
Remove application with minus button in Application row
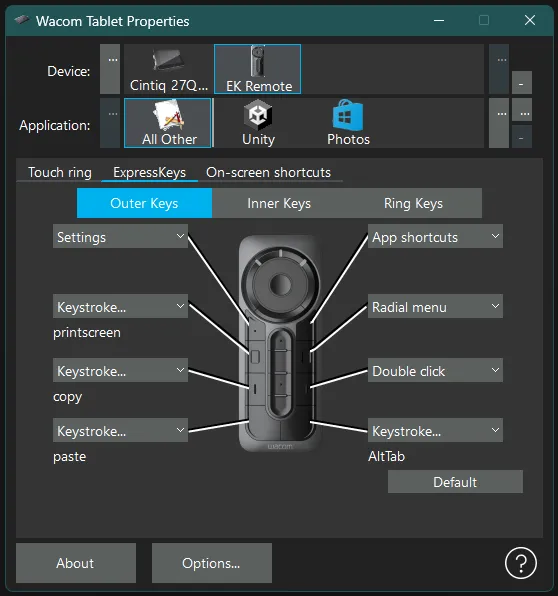coord(522,136)
